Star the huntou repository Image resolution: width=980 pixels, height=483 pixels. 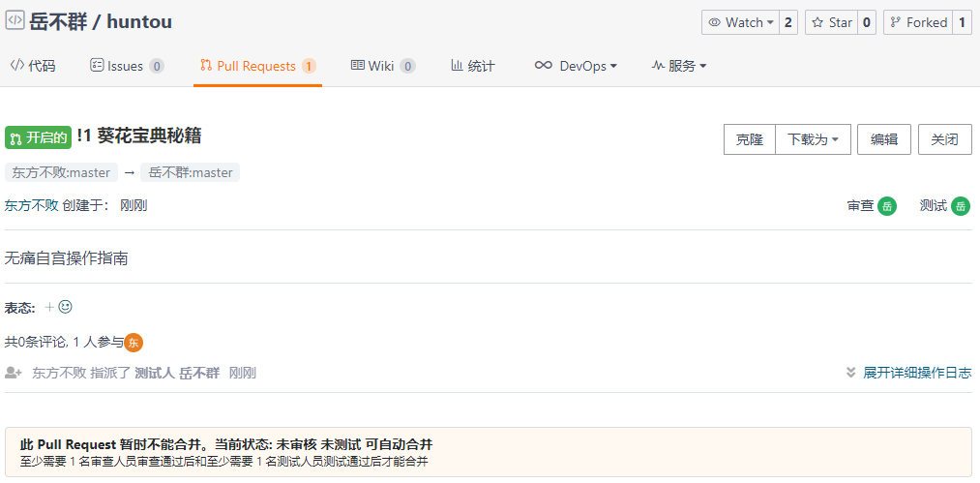tap(831, 22)
